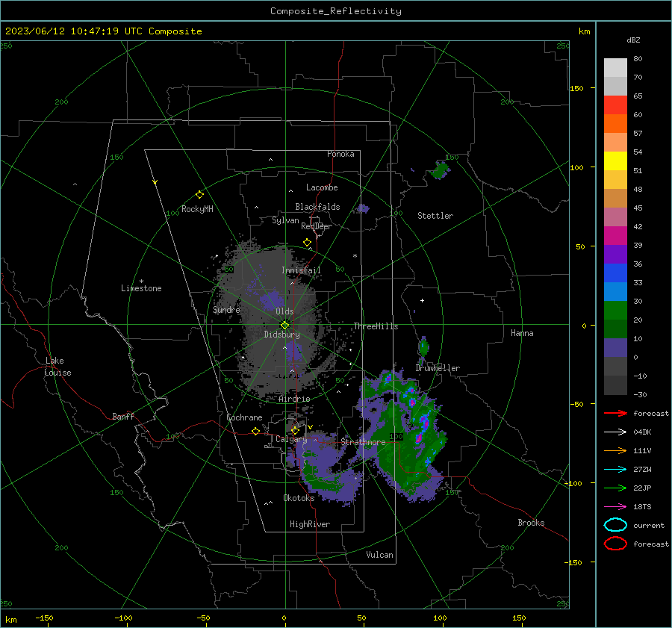The image size is (672, 628).
Task: Click the yellow 51 dBZ color swatch
Action: tap(615, 161)
